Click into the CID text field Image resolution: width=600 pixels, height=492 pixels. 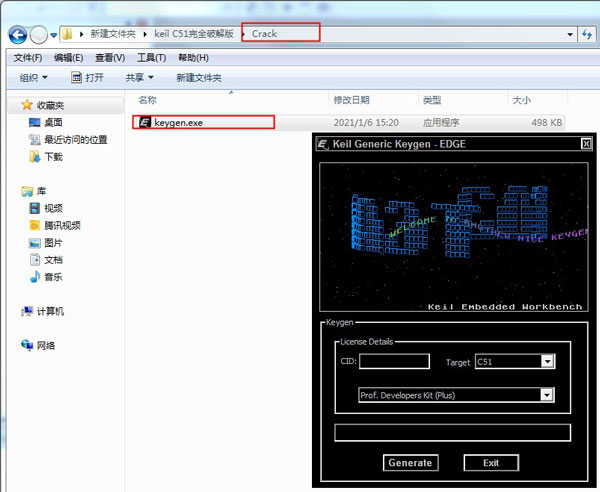point(394,362)
